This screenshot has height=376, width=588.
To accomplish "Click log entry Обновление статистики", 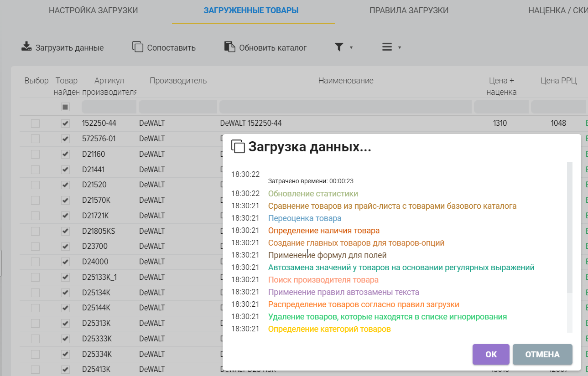I will (313, 194).
